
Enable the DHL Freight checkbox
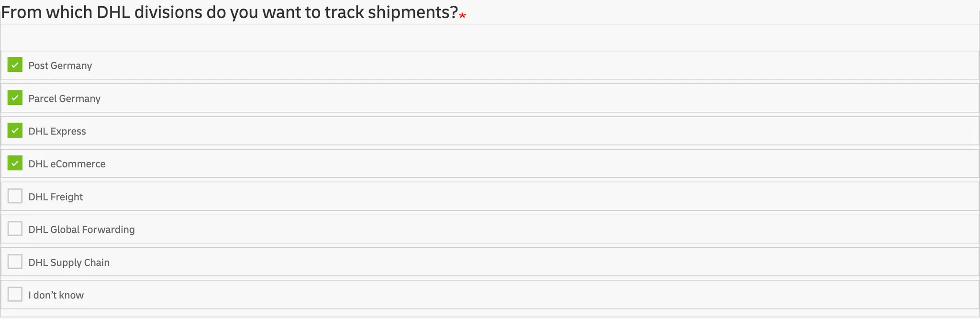15,196
